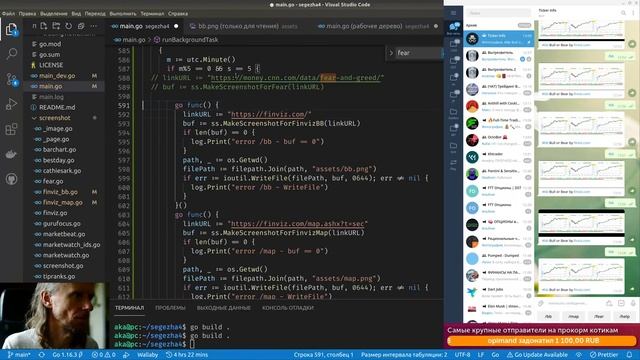The image size is (640, 360).
Task: Open main_dev.go in Explorer
Action: (57, 76)
